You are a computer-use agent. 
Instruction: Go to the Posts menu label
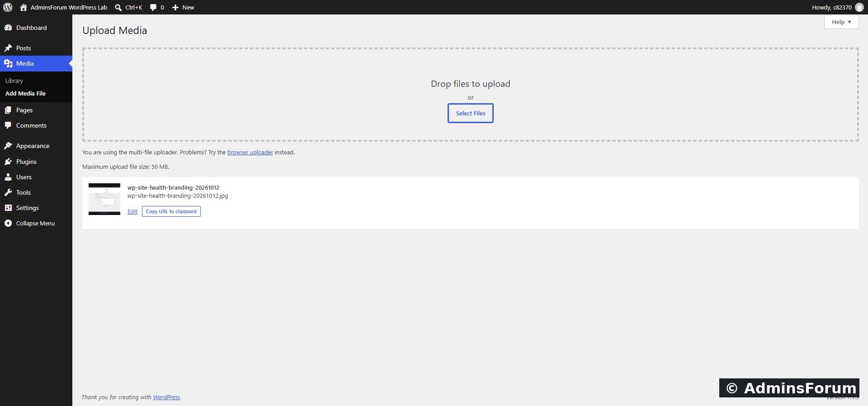click(x=24, y=48)
